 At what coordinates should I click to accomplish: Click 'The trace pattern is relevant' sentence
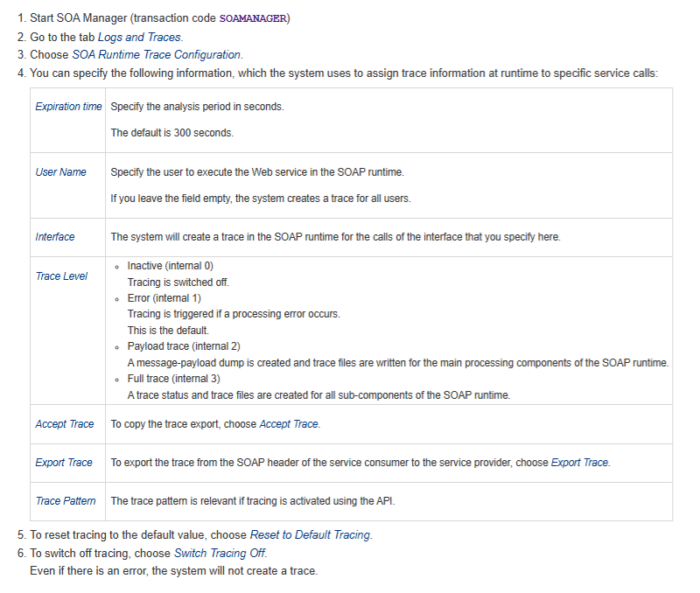point(253,501)
